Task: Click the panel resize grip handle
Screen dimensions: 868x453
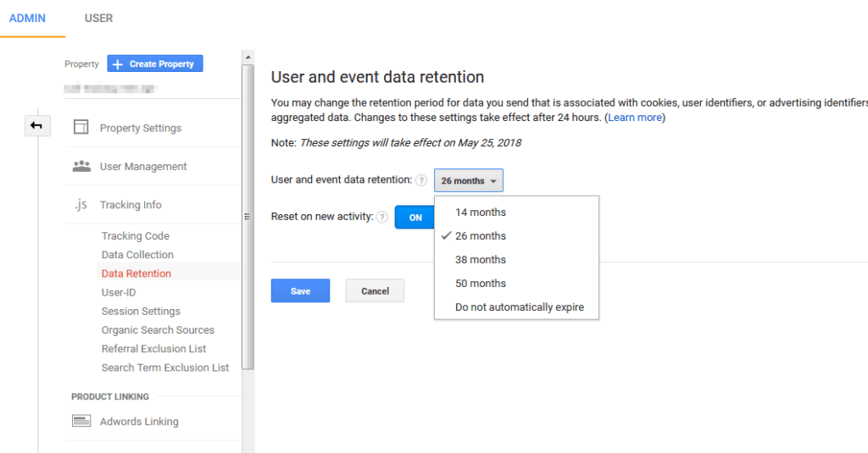Action: pos(248,217)
